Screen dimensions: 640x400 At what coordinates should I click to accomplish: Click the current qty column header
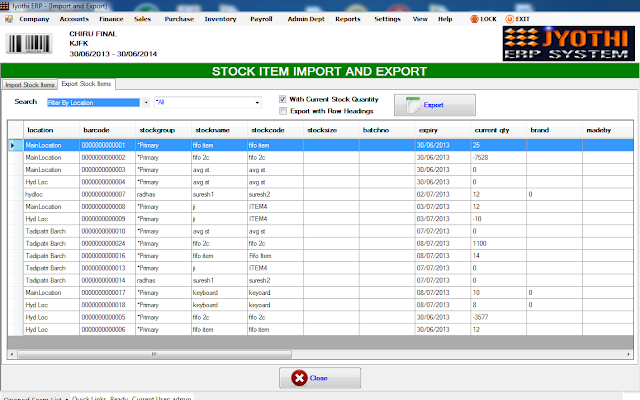[499, 130]
